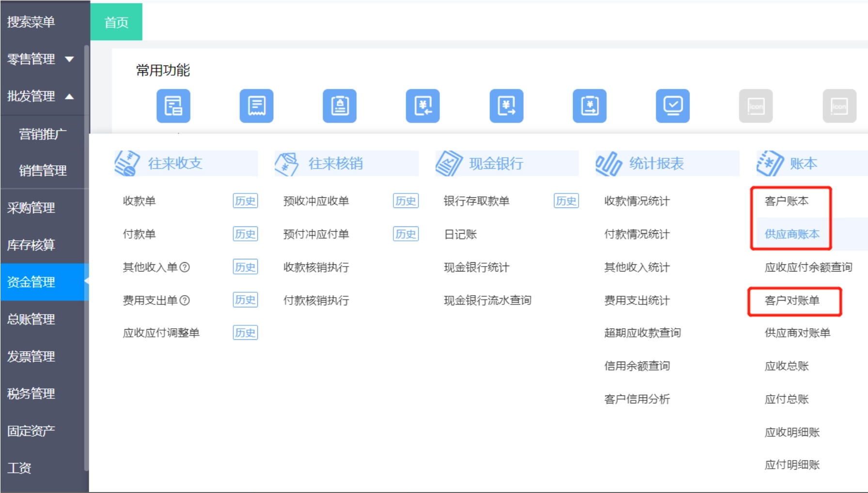
Task: Click the yen left-arrow shortcut icon
Action: (x=423, y=106)
